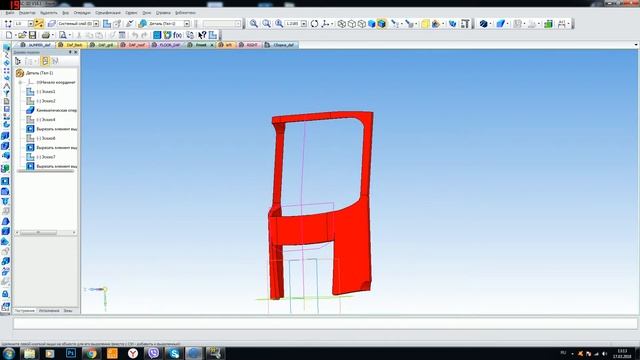640x360 pixels.
Task: Select Эскиз:4 in model tree
Action: tap(46, 120)
